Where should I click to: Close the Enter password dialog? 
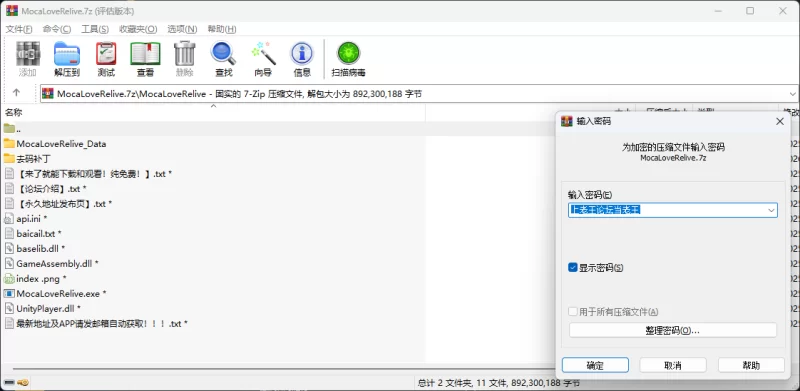click(780, 121)
